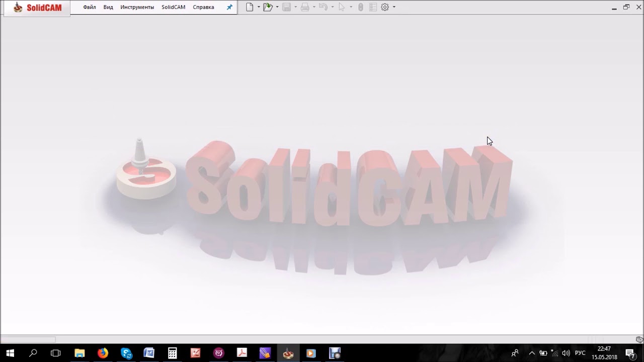Open Skype from the taskbar

[126, 353]
